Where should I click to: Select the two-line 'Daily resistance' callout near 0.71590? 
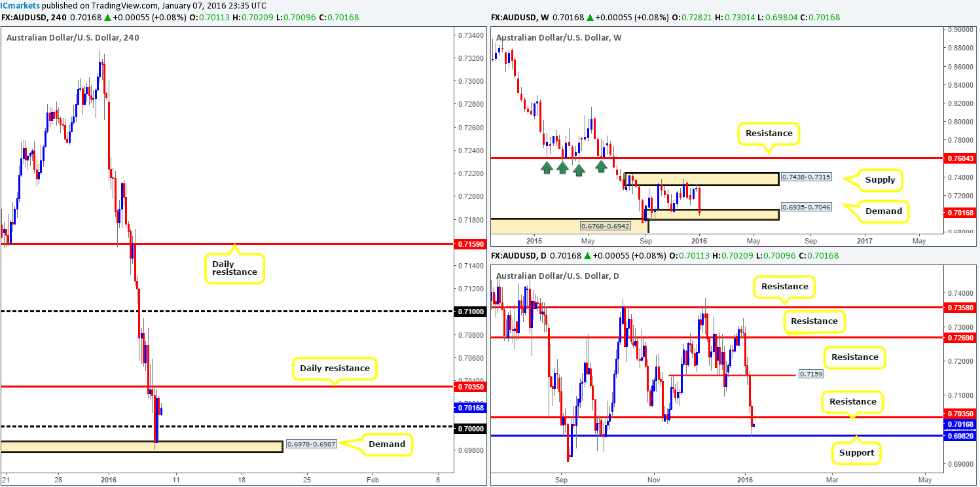click(235, 269)
